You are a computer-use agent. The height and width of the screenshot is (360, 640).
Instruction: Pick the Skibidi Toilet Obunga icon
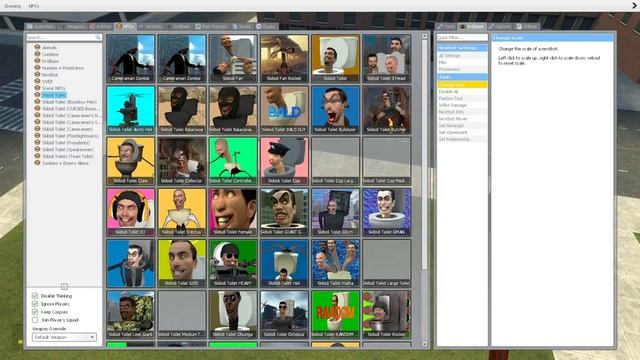(x=233, y=315)
